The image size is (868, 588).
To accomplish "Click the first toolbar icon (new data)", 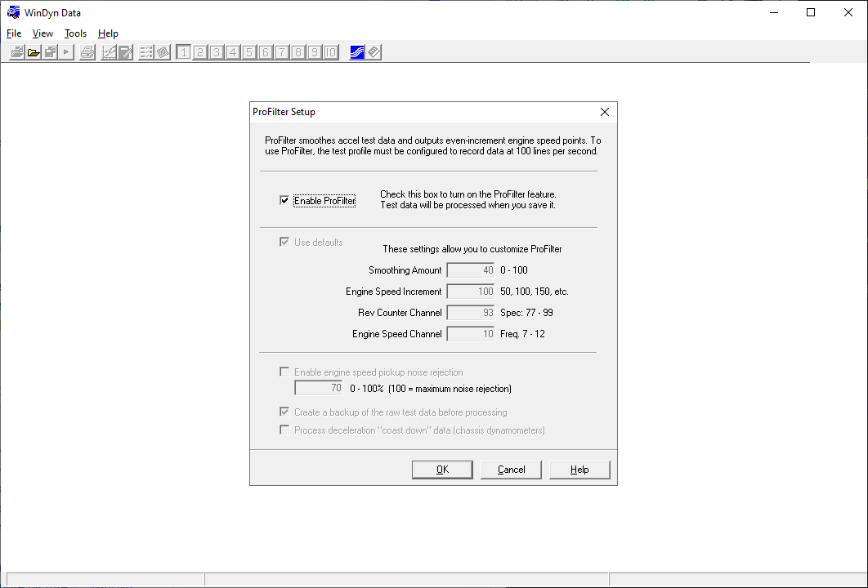I will tap(17, 52).
